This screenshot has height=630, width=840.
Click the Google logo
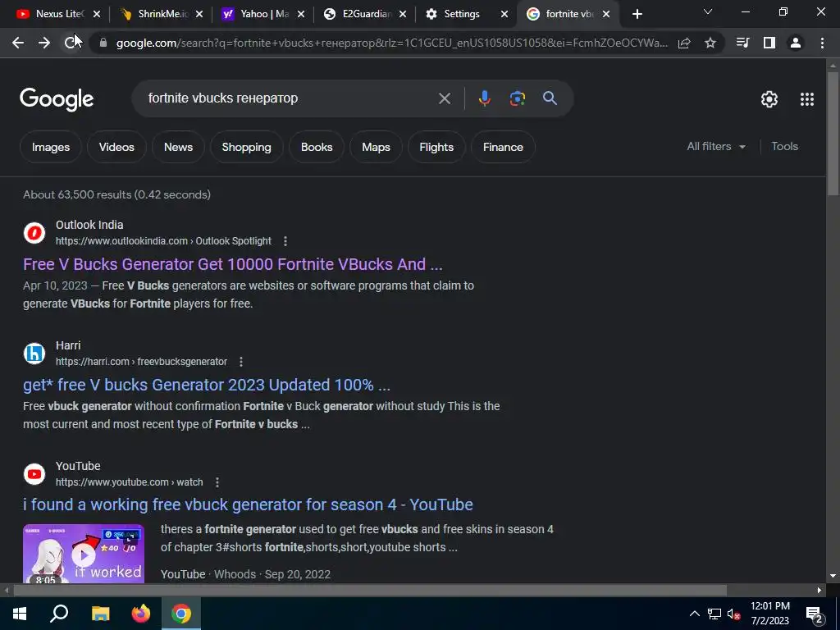point(57,99)
